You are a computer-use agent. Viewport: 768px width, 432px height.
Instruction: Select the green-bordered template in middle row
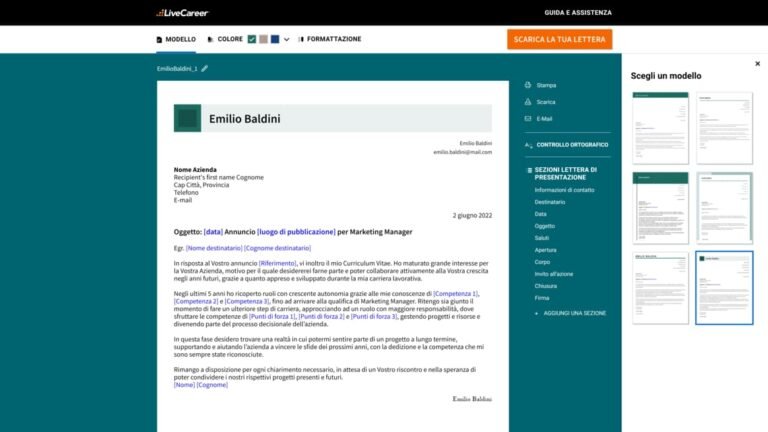coord(724,208)
